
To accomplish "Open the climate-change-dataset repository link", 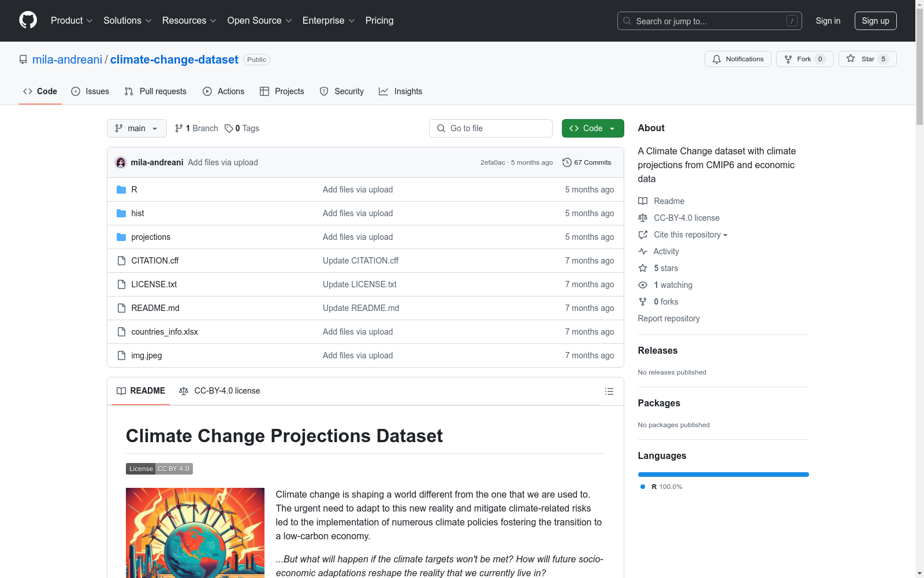I will coord(174,60).
